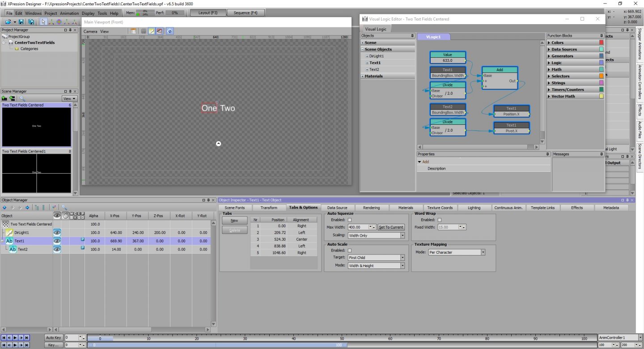The width and height of the screenshot is (644, 349).
Task: Enable the Word Wrap checkbox
Action: 439,220
